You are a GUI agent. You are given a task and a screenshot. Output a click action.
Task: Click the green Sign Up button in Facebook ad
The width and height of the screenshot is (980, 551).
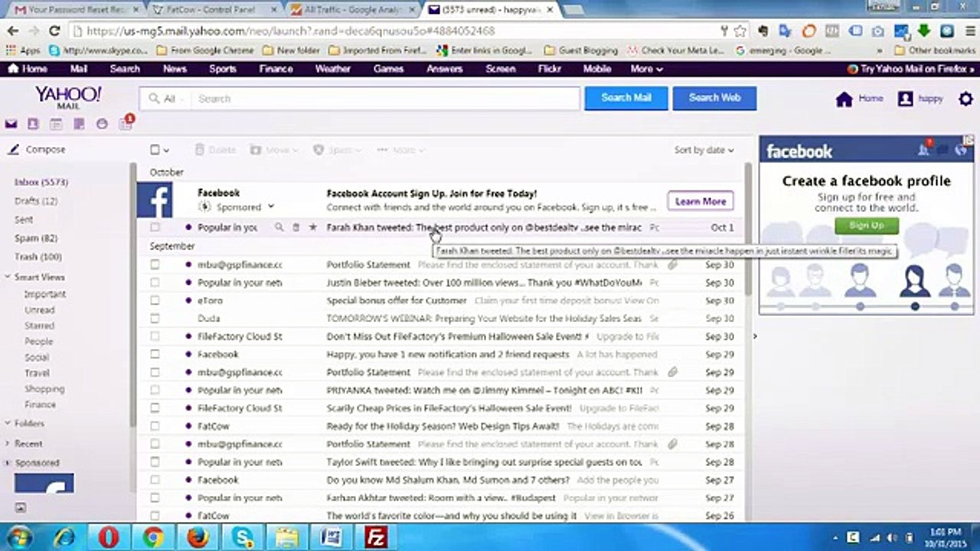coord(866,225)
